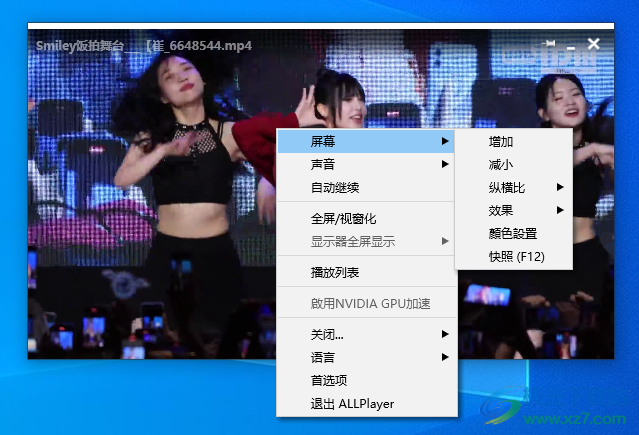The height and width of the screenshot is (435, 639).
Task: Open the 屏幕 submenu
Action: click(x=366, y=141)
